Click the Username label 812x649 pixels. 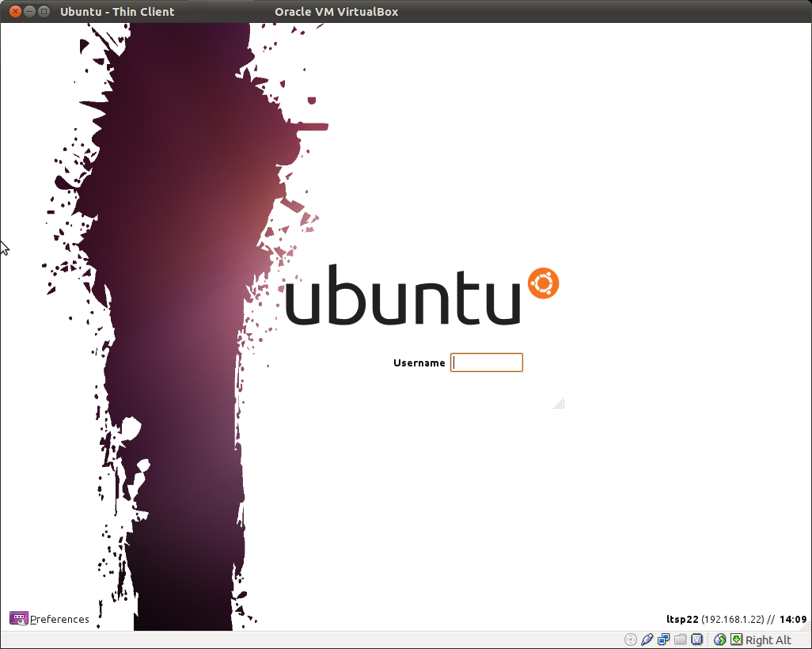pyautogui.click(x=419, y=363)
